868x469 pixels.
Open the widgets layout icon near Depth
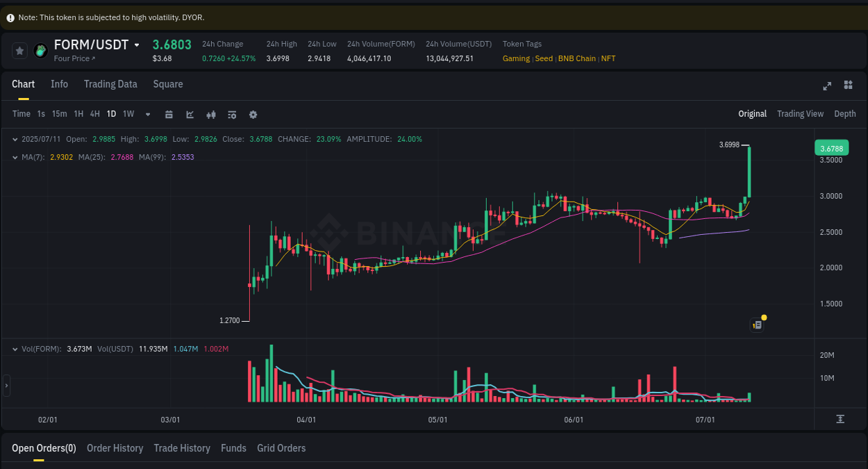[x=848, y=85]
